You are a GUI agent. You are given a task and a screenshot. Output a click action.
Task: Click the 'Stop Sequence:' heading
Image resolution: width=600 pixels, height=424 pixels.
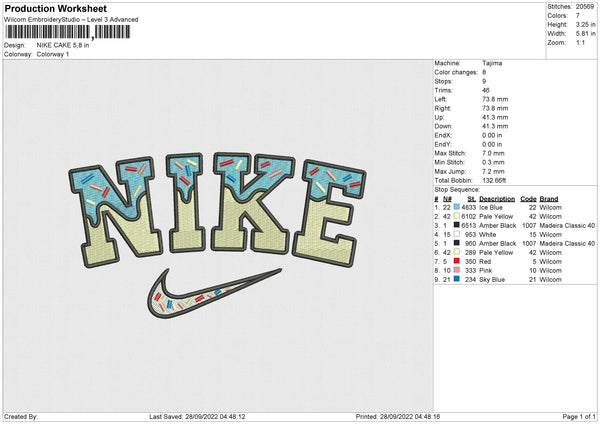457,189
